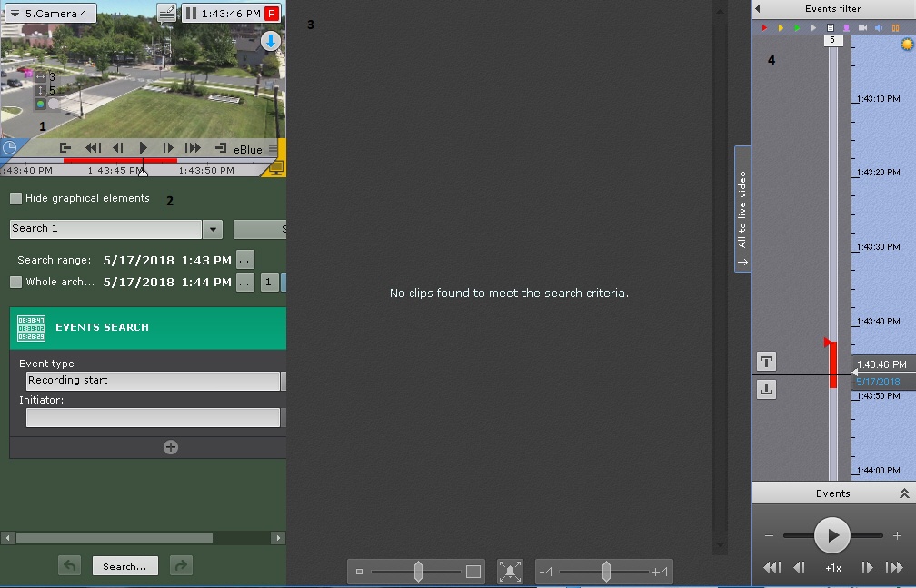This screenshot has width=916, height=588.
Task: Click the fit-to-screen icon in bottom toolbar
Action: 511,572
